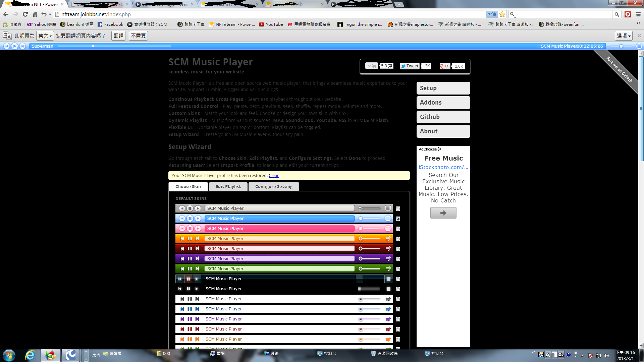The width and height of the screenshot is (644, 362).
Task: Expand the 選項 options dropdown
Action: tap(624, 36)
